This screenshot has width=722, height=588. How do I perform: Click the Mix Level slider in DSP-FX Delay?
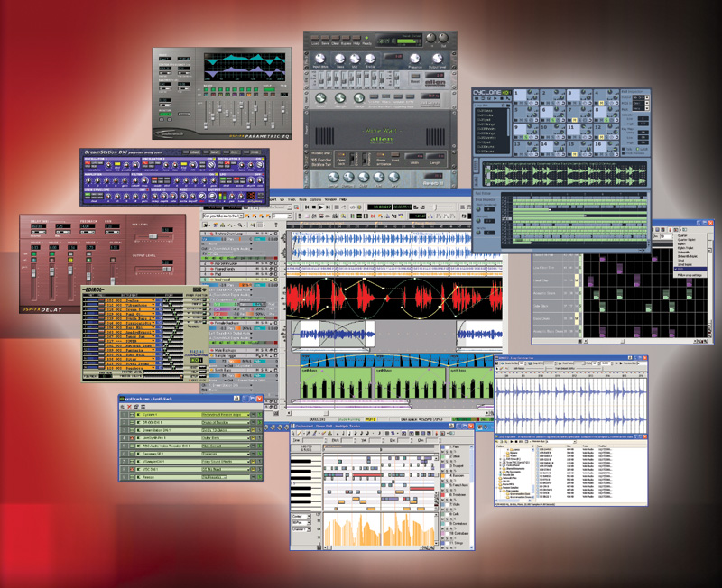[x=153, y=236]
